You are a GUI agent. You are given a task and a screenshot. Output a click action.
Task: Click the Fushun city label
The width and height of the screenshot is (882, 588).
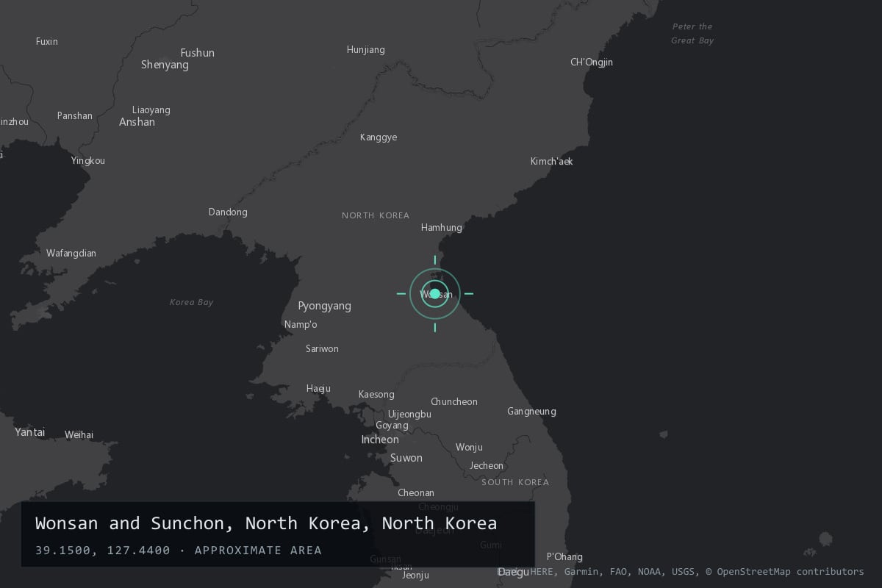198,53
